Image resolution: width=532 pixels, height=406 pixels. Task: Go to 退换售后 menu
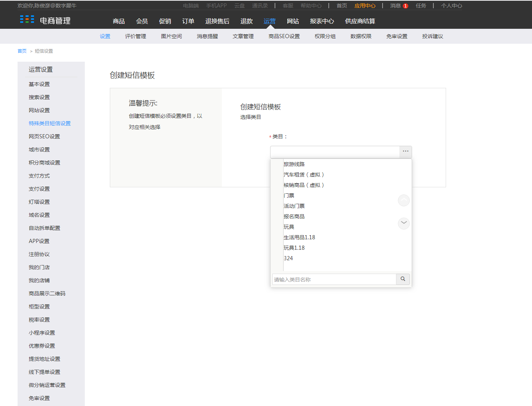click(x=217, y=21)
